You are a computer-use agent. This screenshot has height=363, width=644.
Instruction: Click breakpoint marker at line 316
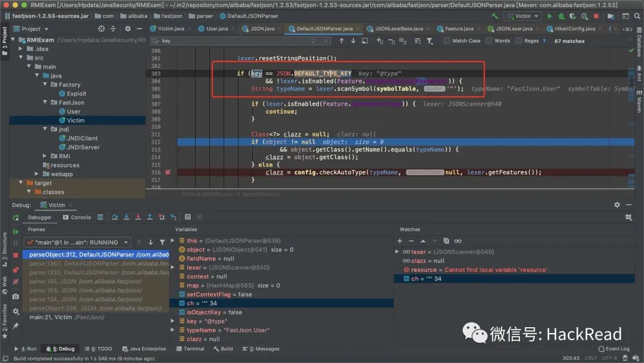click(168, 172)
